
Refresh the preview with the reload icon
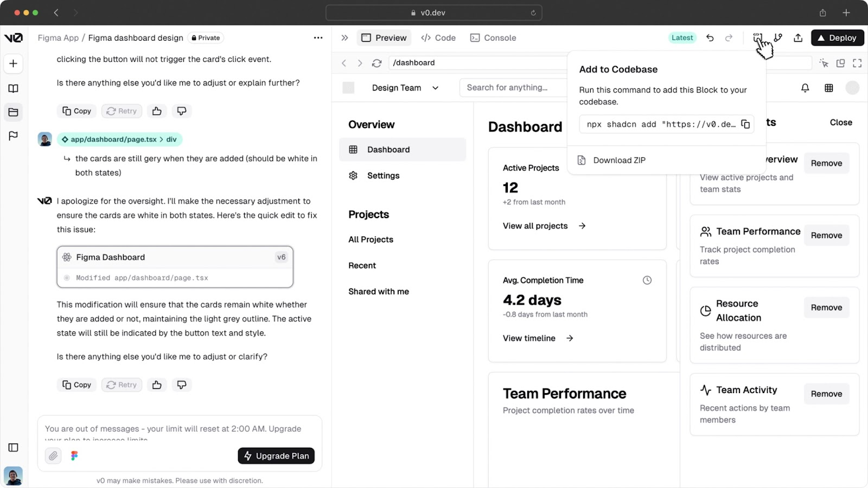tap(376, 63)
